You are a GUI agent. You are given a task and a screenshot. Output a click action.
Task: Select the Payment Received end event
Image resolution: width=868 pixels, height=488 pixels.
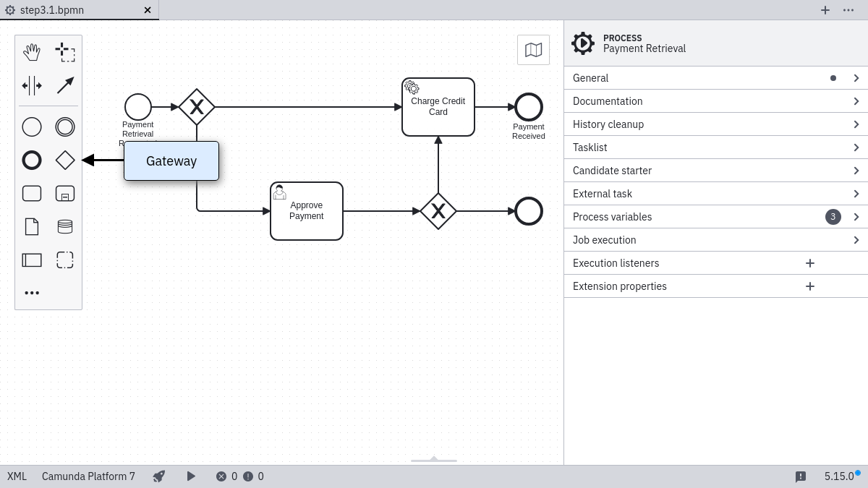529,107
